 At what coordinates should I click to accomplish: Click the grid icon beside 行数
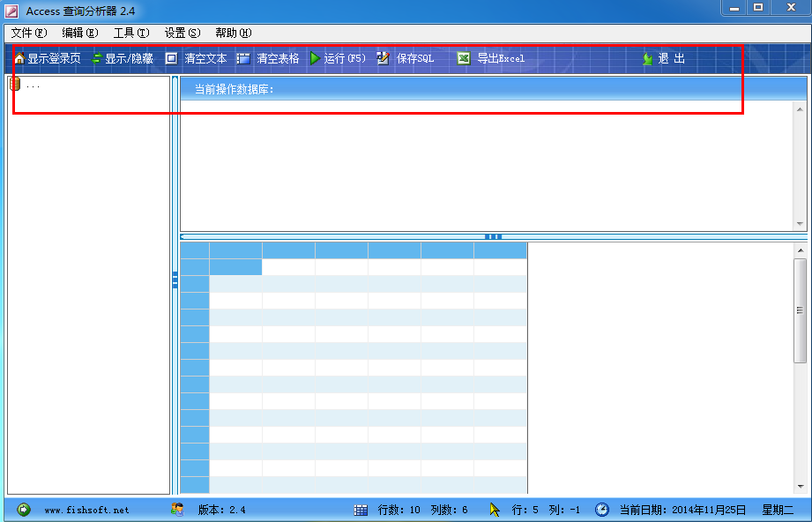[x=361, y=510]
